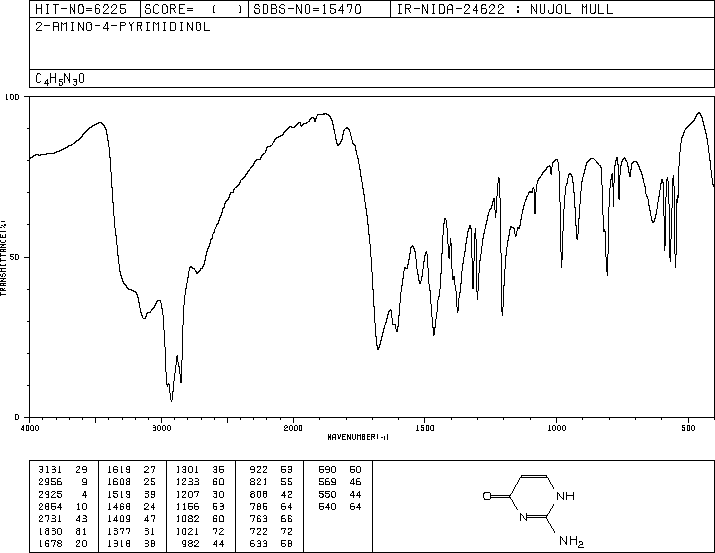Viewport: 715px width, 553px height.
Task: Click the 1500 tick label on wavenumber axis
Action: coord(425,428)
